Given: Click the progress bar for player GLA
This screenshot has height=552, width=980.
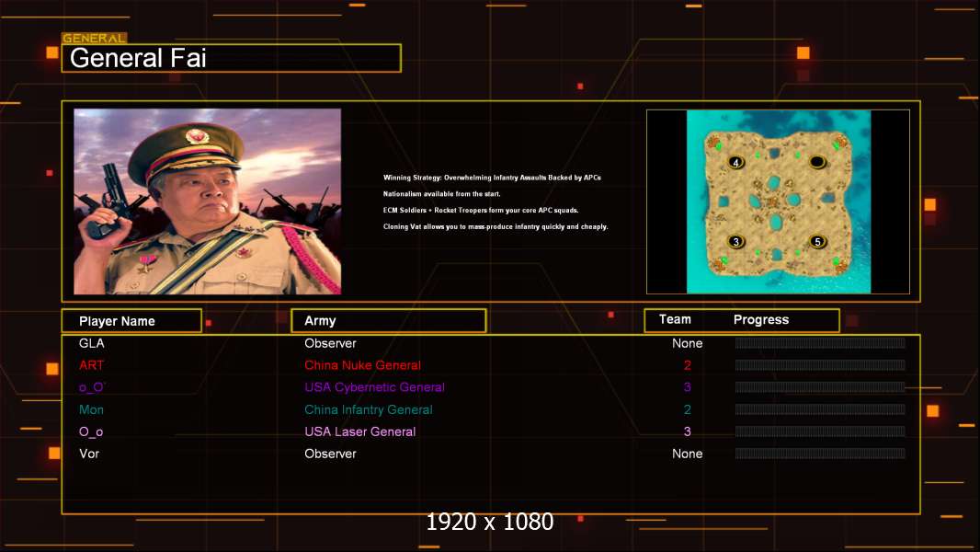Looking at the screenshot, I should 819,343.
